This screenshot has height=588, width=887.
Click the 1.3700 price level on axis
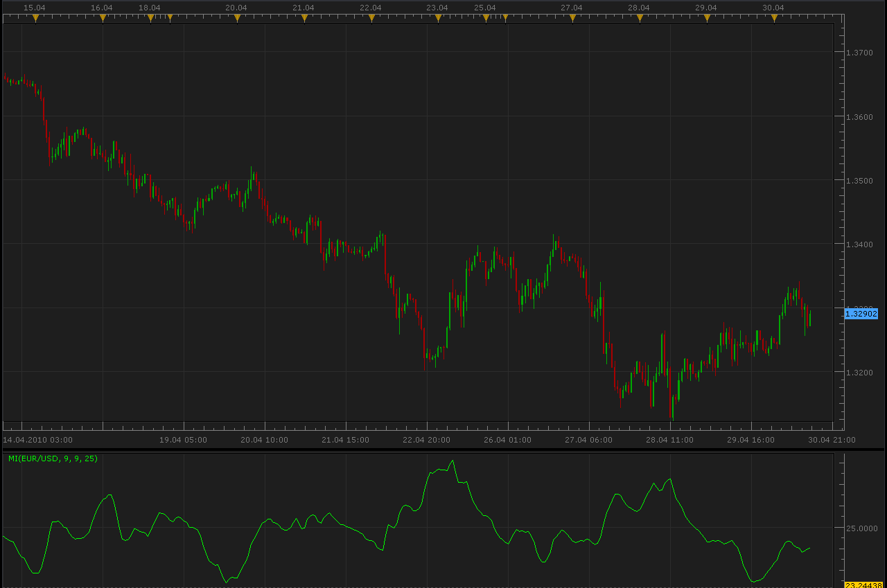coord(860,52)
